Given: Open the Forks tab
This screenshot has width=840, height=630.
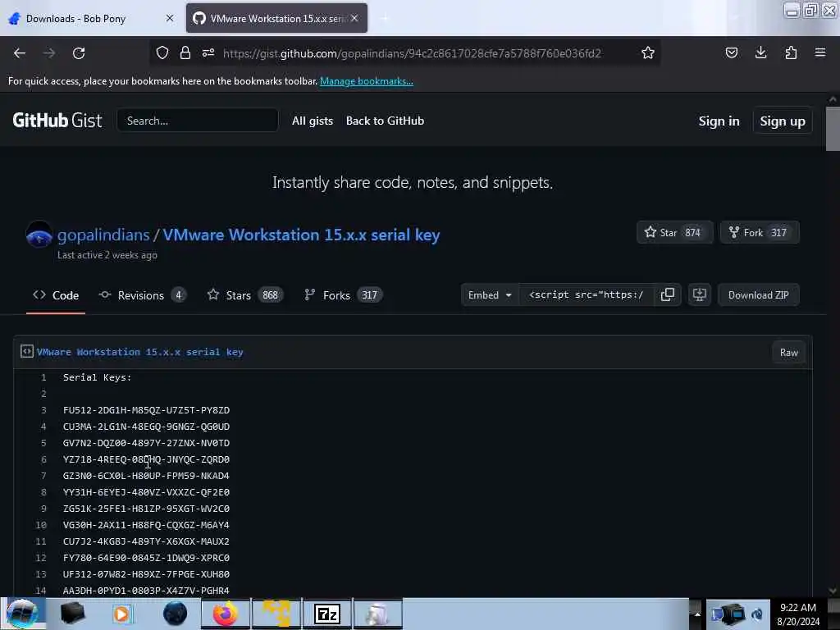Looking at the screenshot, I should (343, 295).
